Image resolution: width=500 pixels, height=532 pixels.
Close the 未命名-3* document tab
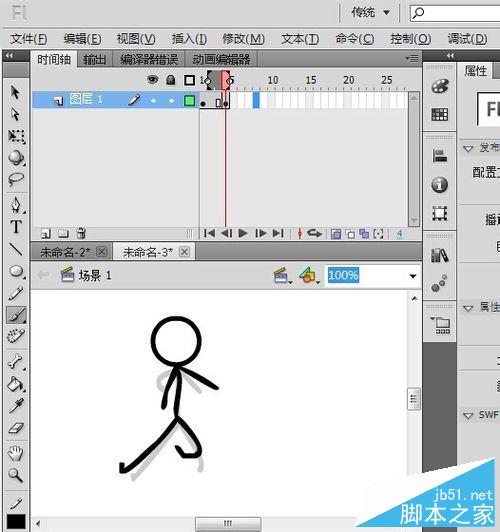(184, 252)
